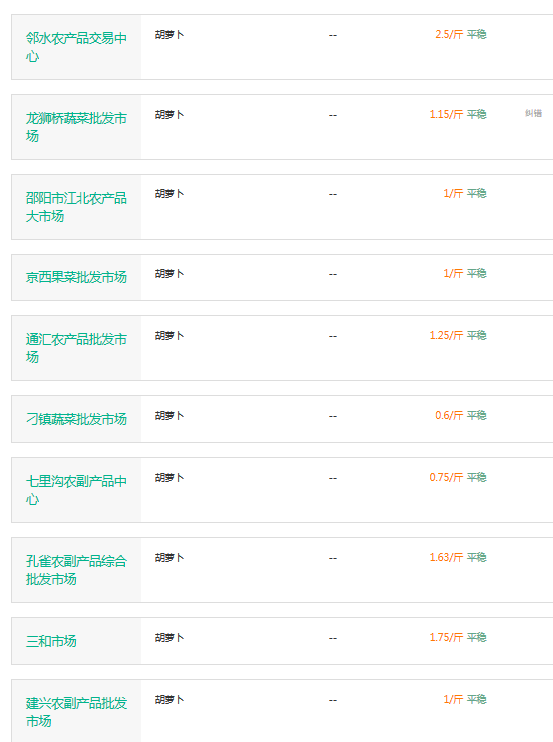Select the 三和市场 link
The image size is (553, 742).
tap(51, 641)
